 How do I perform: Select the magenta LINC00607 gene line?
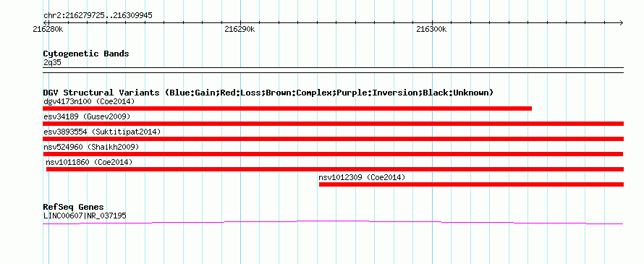(x=333, y=222)
